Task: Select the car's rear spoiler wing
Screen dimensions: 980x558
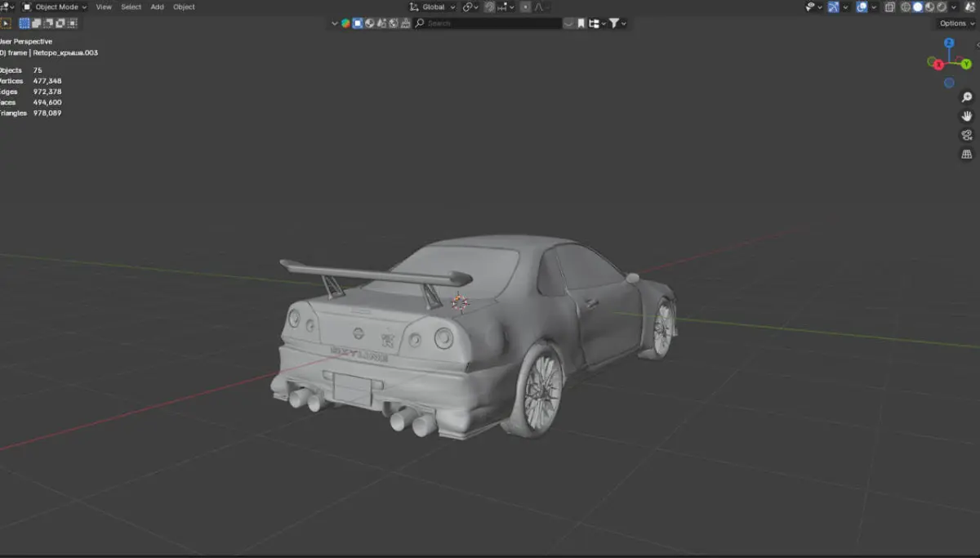Action: point(376,274)
